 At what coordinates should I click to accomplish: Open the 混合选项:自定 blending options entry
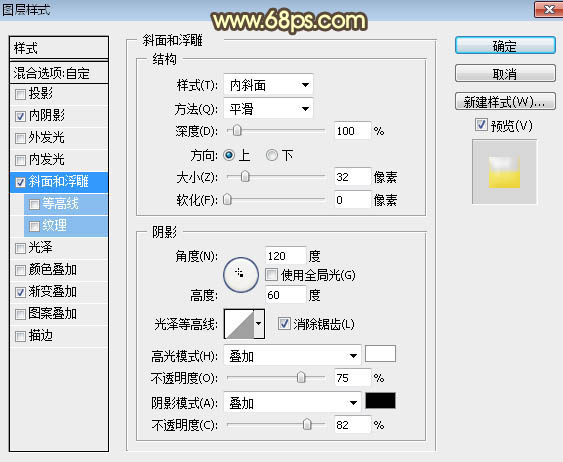59,73
